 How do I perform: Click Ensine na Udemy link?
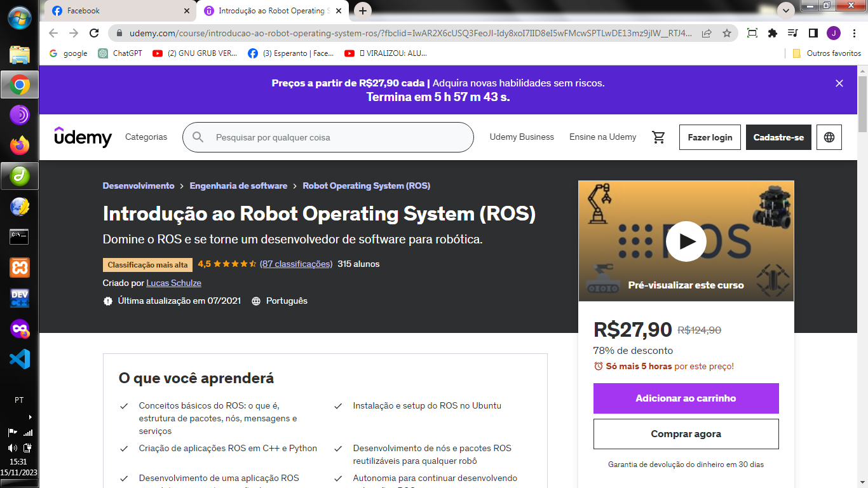[602, 137]
